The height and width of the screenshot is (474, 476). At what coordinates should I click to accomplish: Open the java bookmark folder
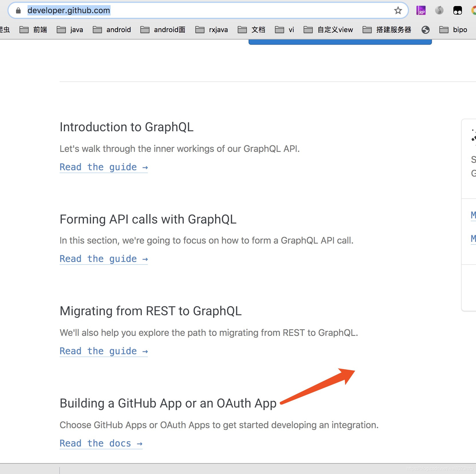70,30
